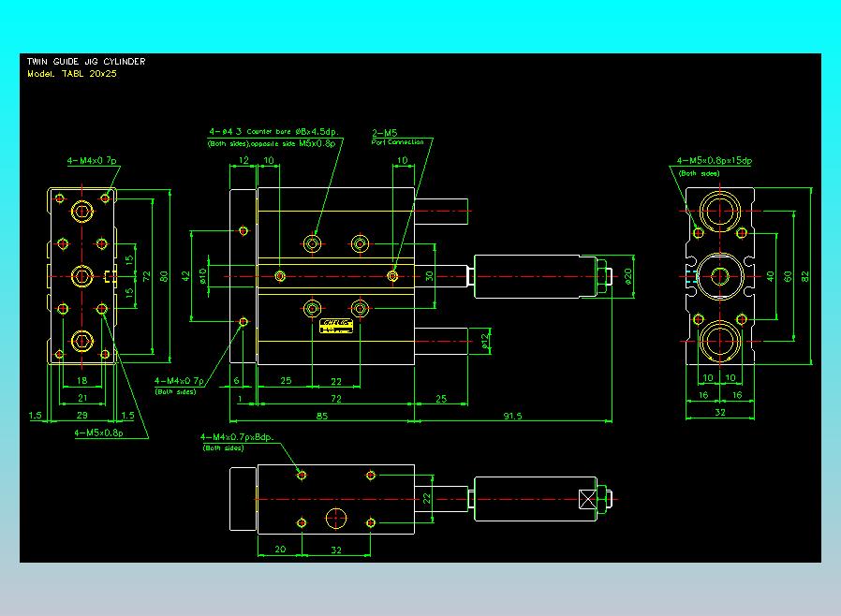Select the center hex socket bolt in left view
This screenshot has width=841, height=616.
point(82,275)
